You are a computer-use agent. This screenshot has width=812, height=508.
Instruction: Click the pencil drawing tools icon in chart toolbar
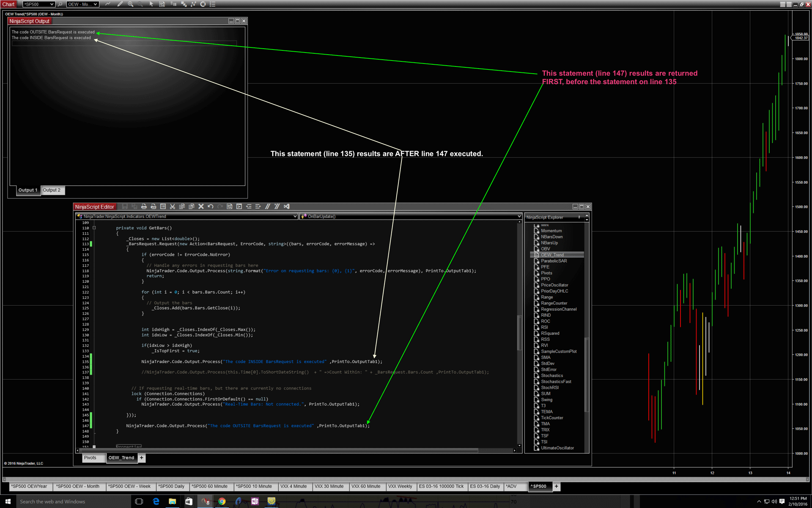point(120,4)
